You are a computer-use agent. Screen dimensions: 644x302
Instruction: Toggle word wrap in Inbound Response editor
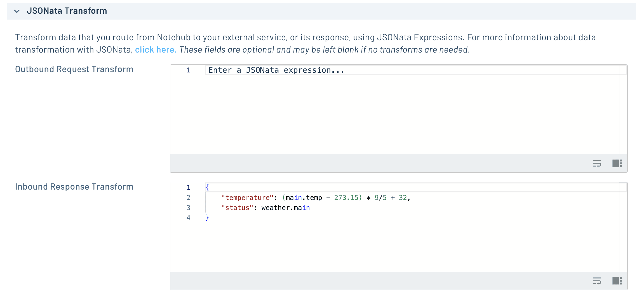click(x=597, y=281)
